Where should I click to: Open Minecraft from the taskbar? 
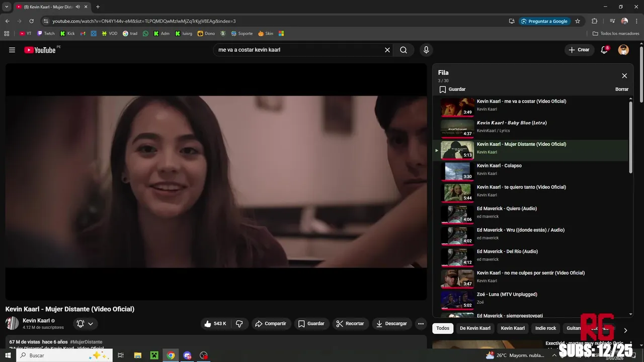(x=154, y=355)
